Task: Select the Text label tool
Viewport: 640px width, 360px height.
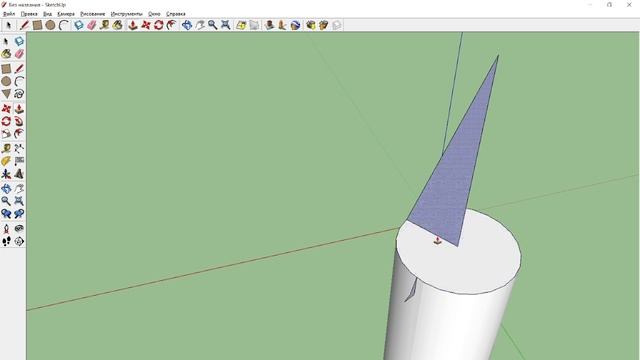Action: pyautogui.click(x=19, y=161)
